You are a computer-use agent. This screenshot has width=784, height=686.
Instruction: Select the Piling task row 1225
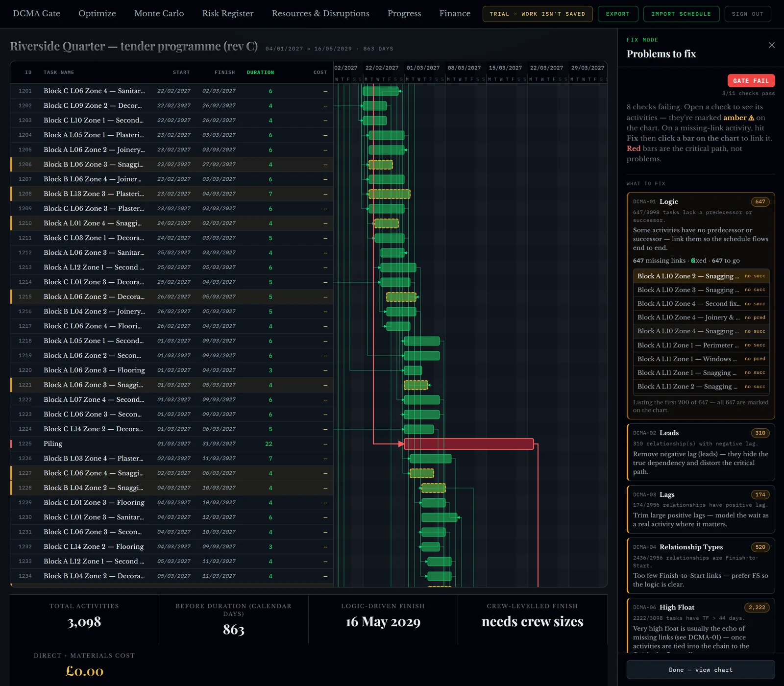click(x=171, y=443)
